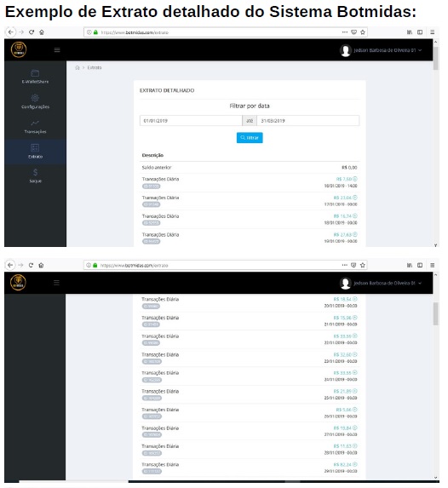Open Firefox menu in top browser window
Screen dimensions: 448x488
point(433,32)
